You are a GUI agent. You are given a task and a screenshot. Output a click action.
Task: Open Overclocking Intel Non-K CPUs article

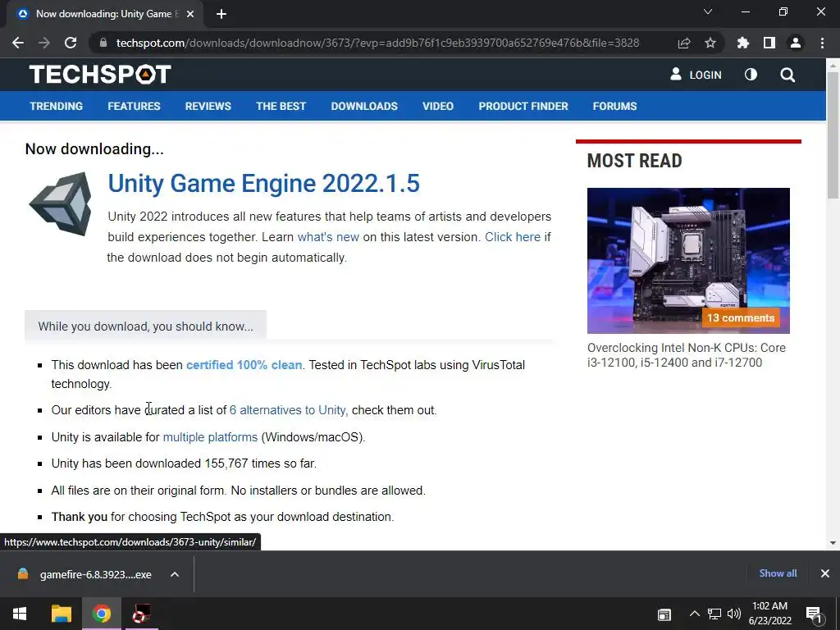687,354
